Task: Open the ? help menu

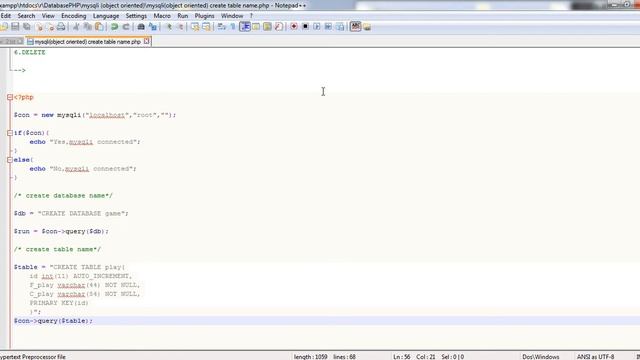Action: 251,16
